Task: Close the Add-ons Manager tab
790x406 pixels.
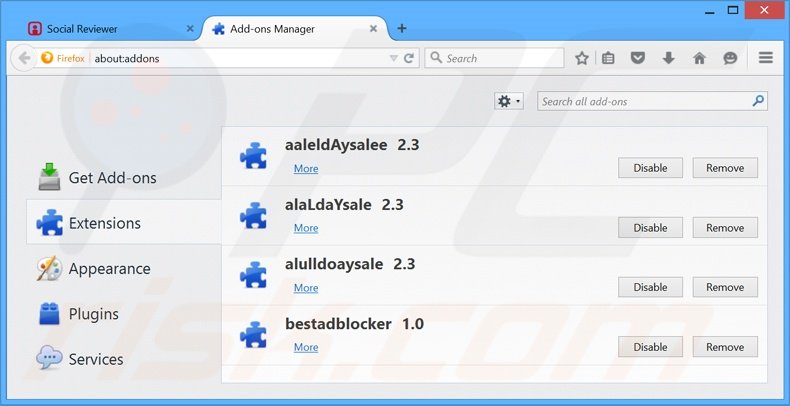Action: [x=373, y=29]
